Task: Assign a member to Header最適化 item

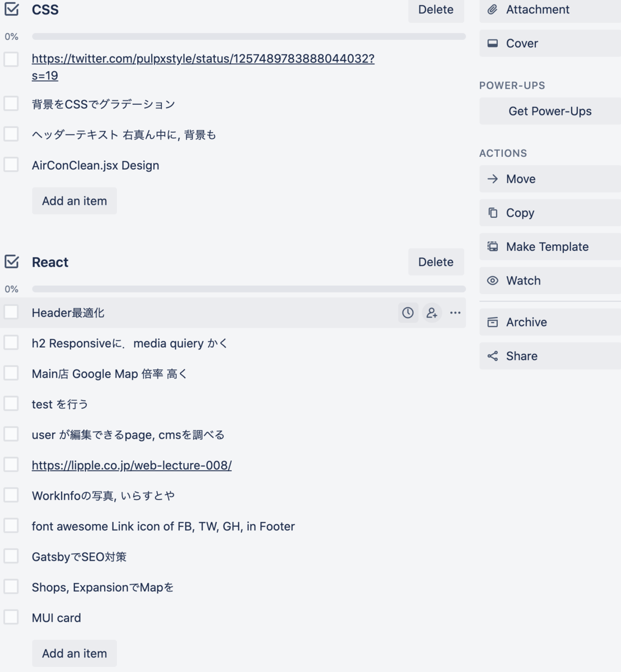Action: click(431, 312)
